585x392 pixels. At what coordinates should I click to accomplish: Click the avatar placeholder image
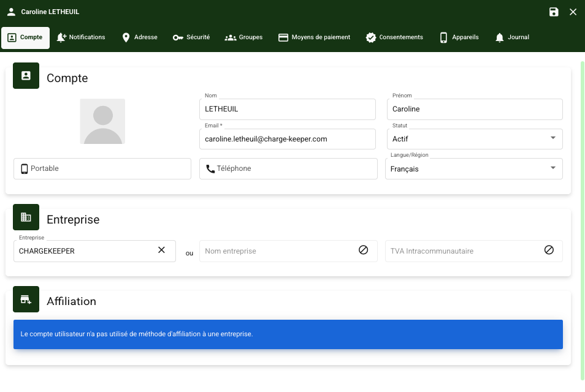(x=102, y=121)
